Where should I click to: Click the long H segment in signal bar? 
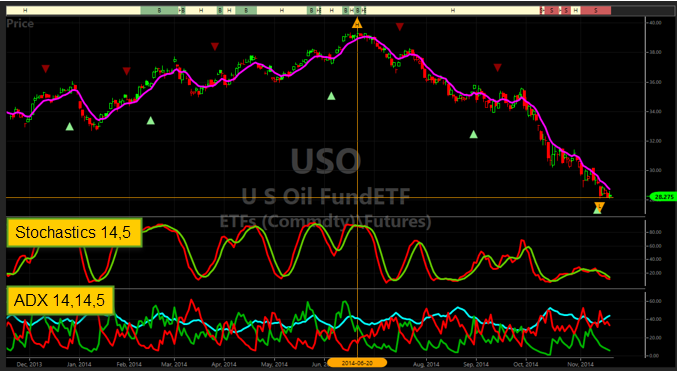click(453, 10)
